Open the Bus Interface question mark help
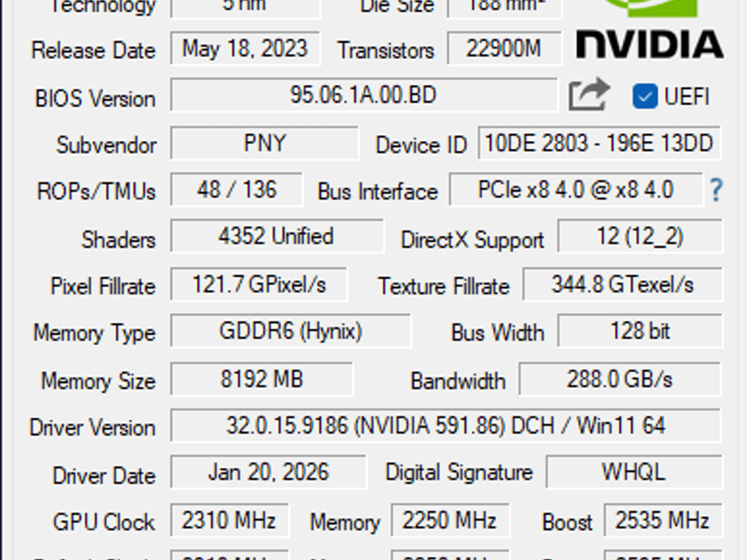 [716, 190]
